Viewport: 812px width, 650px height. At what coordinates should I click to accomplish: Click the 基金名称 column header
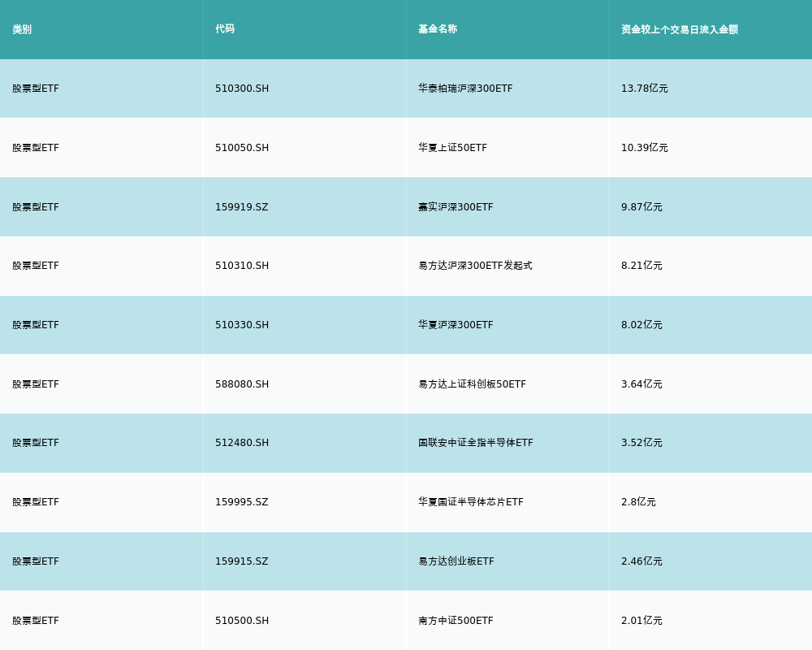[438, 29]
